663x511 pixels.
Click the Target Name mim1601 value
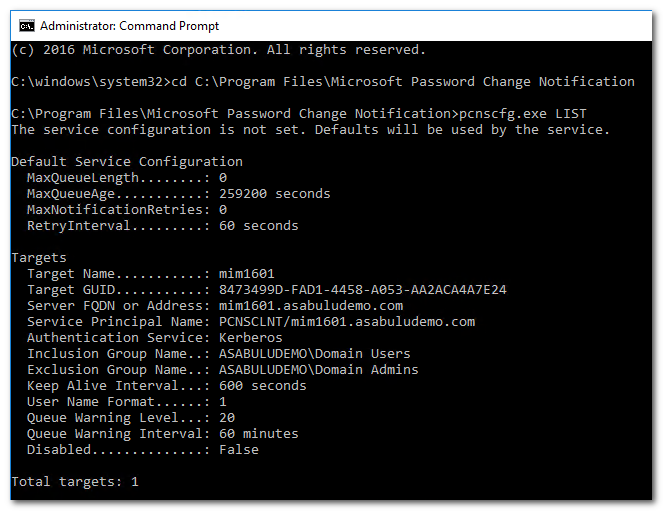tap(247, 273)
